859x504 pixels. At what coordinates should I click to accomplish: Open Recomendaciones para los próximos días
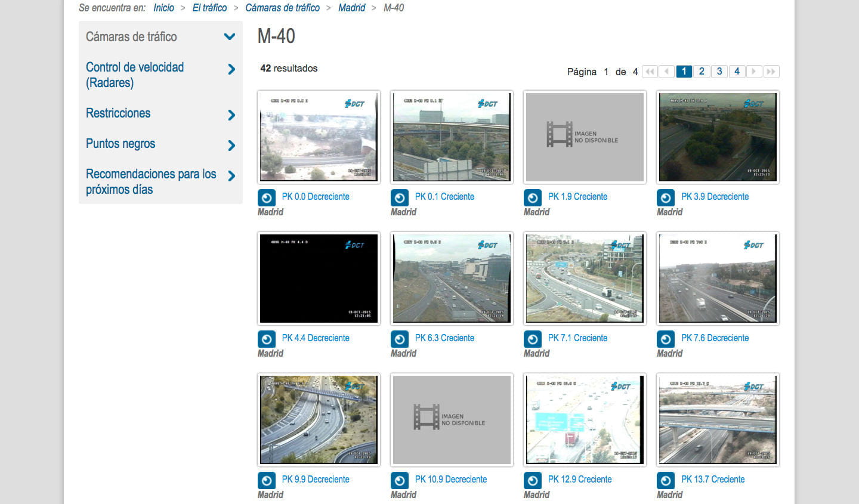pos(150,182)
